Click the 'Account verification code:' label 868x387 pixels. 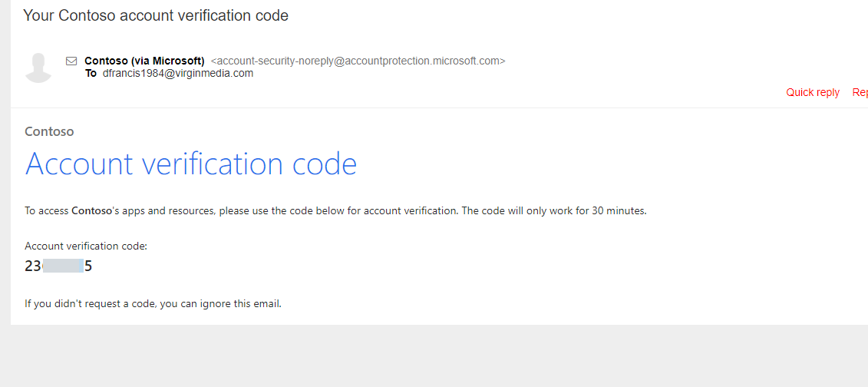(86, 246)
